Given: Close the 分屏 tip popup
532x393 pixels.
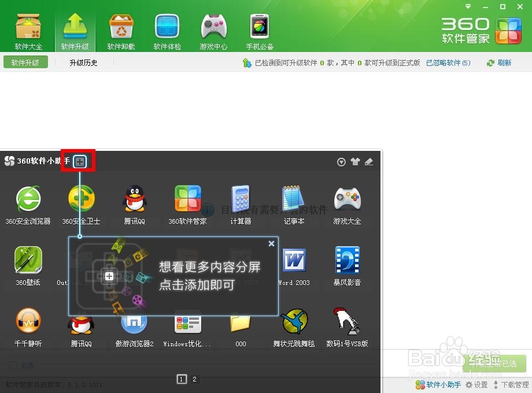Looking at the screenshot, I should click(271, 243).
